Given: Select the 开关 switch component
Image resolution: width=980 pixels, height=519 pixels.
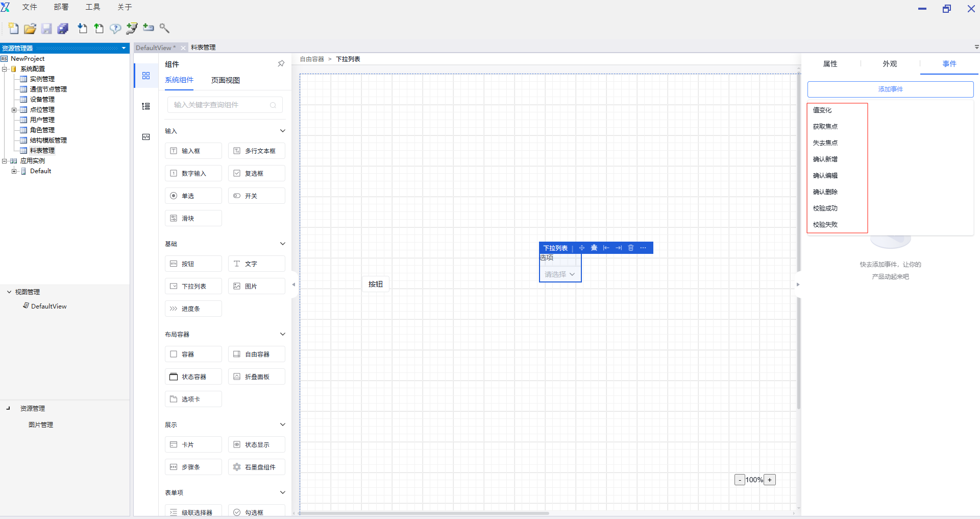Looking at the screenshot, I should pyautogui.click(x=256, y=196).
